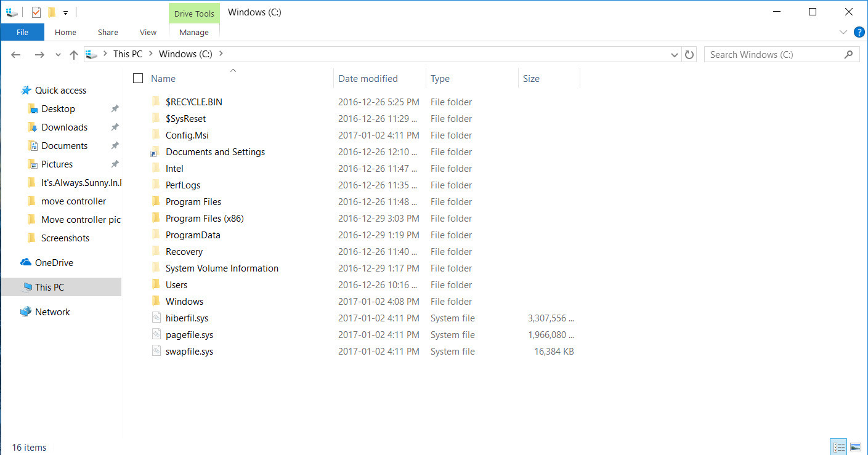The height and width of the screenshot is (455, 868).
Task: Switch to Large icons view layout
Action: coord(856,447)
